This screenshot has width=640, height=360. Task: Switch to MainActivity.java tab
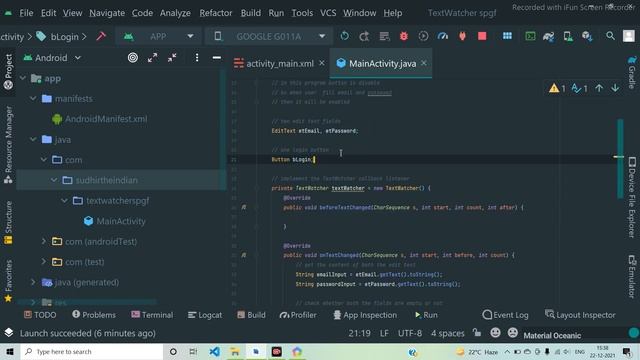[x=382, y=64]
